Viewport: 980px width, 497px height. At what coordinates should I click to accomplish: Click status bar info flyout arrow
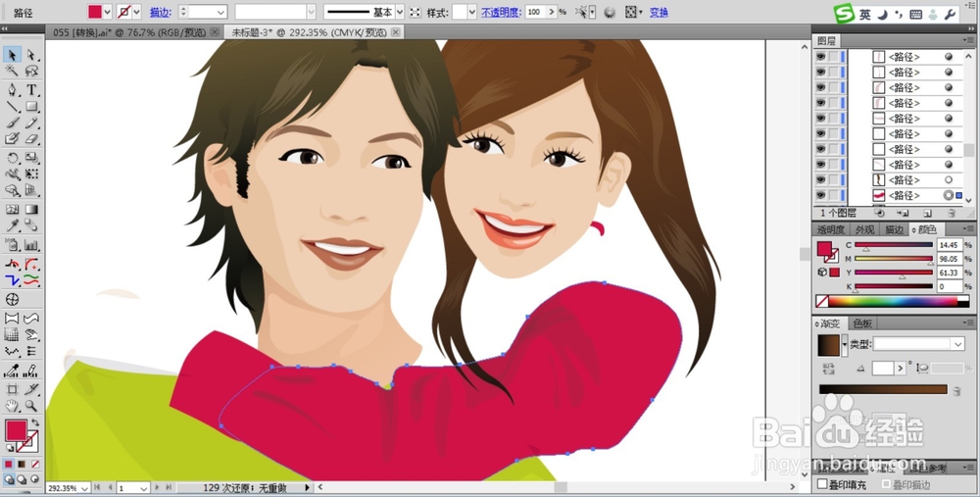click(x=307, y=487)
